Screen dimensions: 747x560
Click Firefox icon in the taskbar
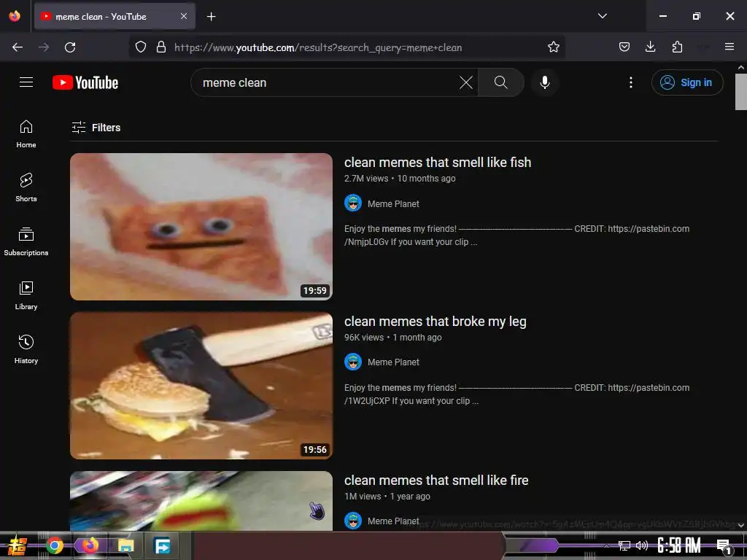(90, 545)
